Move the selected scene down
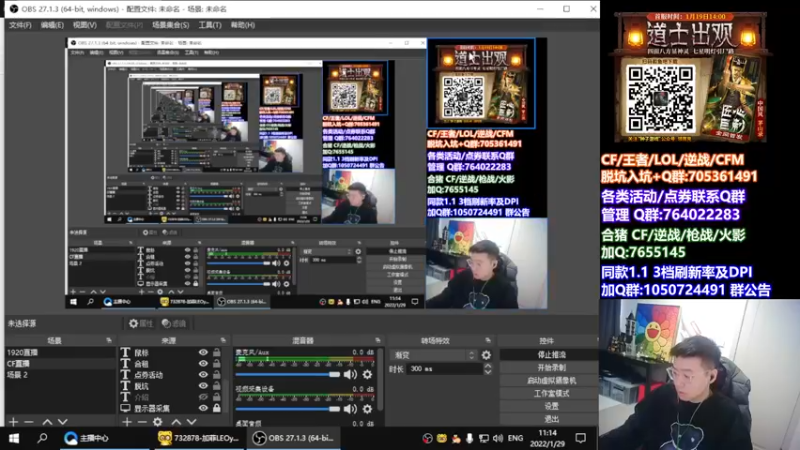 [62, 422]
